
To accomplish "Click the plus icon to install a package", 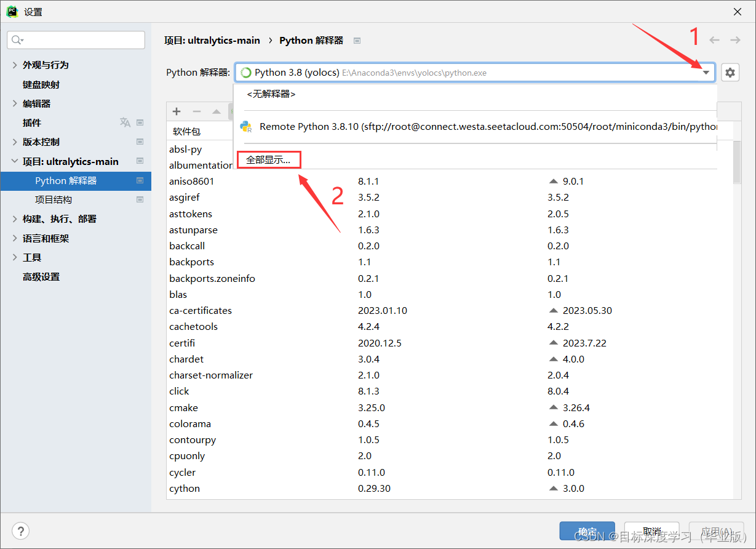I will pos(177,111).
